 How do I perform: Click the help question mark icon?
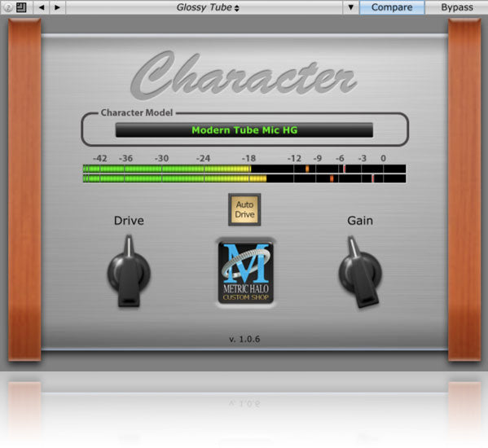(8, 7)
